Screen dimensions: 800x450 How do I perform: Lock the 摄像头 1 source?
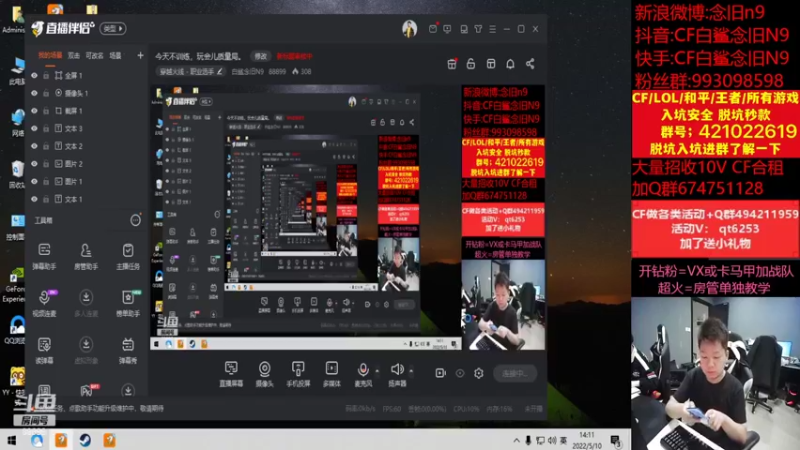pyautogui.click(x=46, y=93)
